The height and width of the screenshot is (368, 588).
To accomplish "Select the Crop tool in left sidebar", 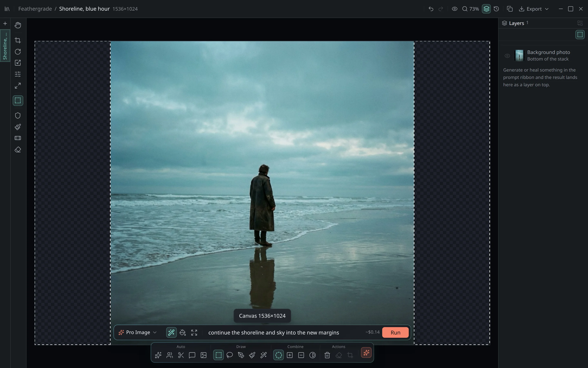I will tap(18, 40).
